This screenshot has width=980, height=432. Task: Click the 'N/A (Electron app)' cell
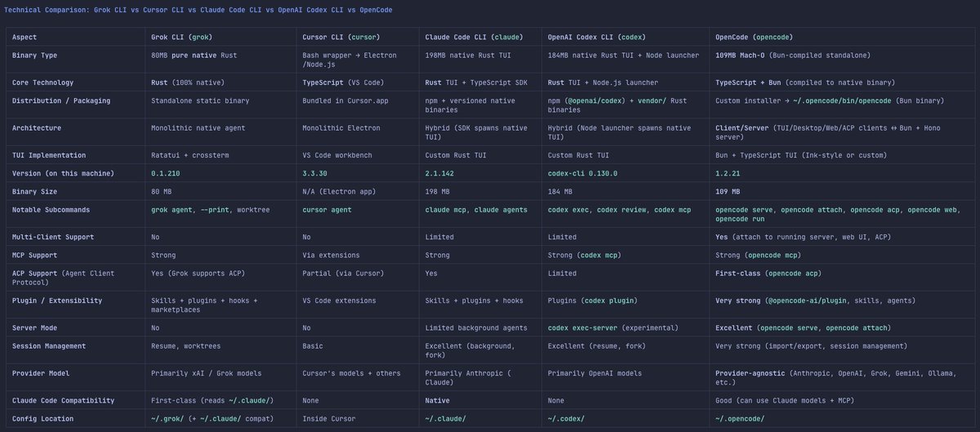pyautogui.click(x=340, y=191)
